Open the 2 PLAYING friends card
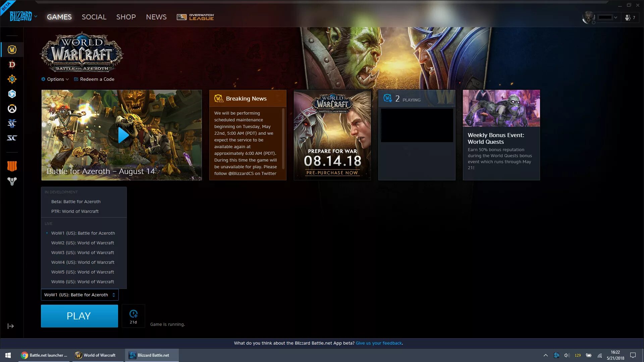 pyautogui.click(x=417, y=135)
